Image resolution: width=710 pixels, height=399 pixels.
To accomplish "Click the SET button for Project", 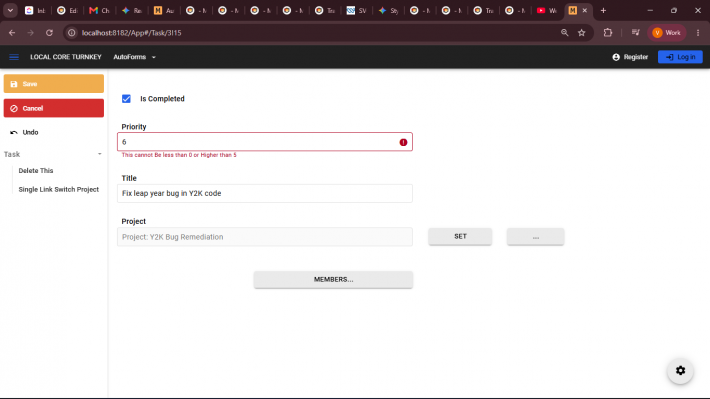I will 460,236.
